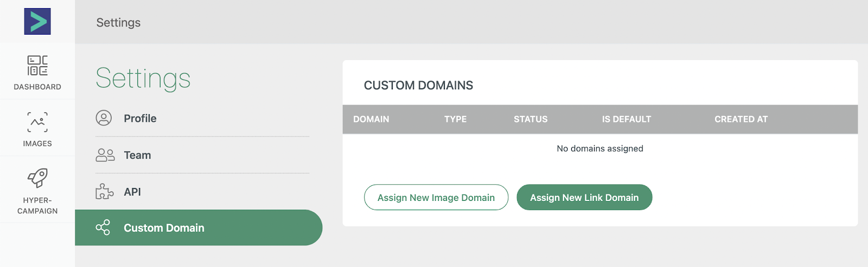Click Assign New Image Domain button
The width and height of the screenshot is (868, 267).
point(436,197)
